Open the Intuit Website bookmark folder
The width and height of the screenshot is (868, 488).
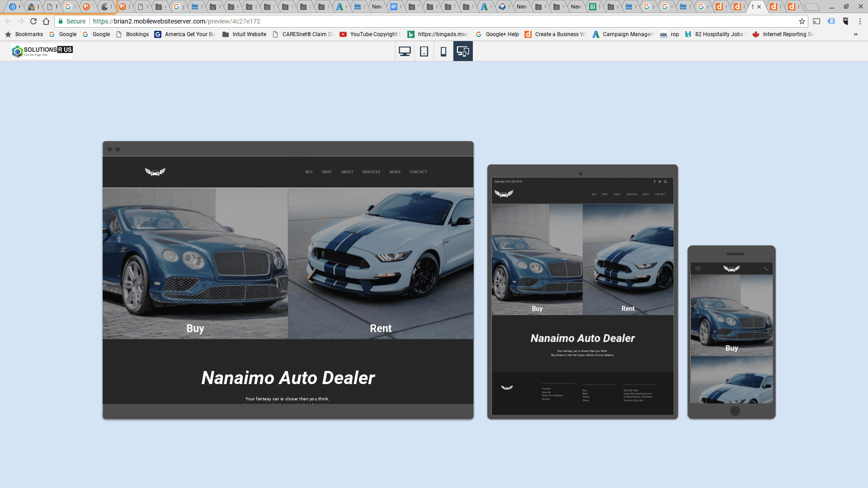tap(244, 34)
